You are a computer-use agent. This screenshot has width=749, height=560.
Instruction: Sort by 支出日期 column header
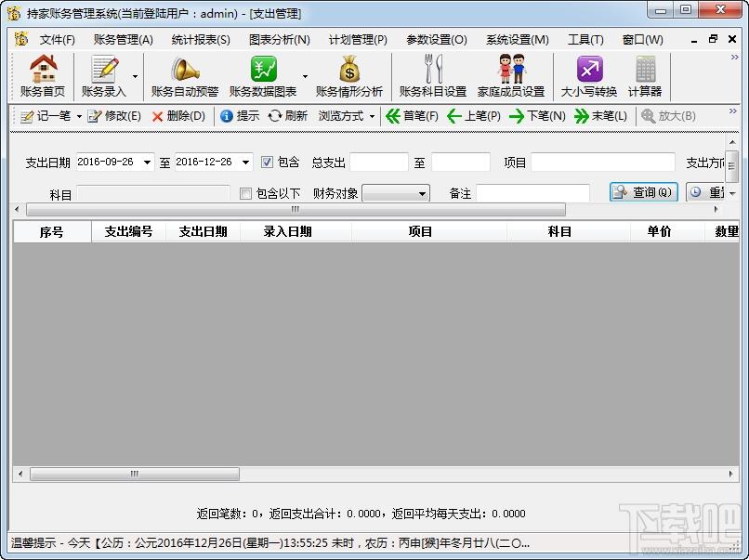[x=203, y=232]
